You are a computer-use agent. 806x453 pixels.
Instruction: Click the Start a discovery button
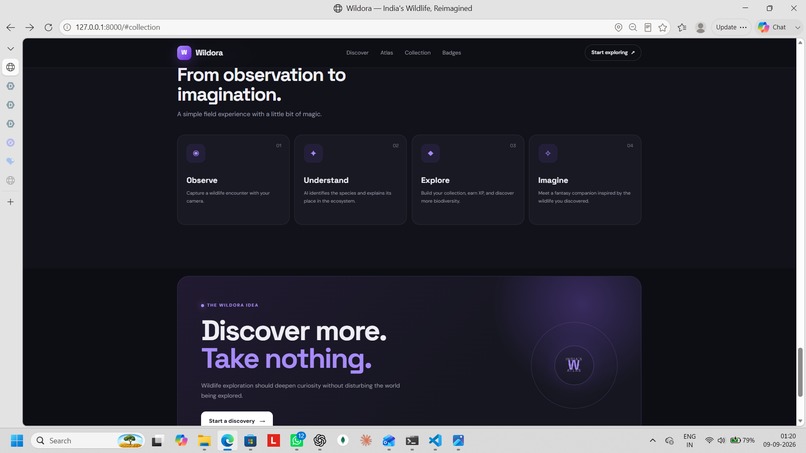[x=237, y=420]
